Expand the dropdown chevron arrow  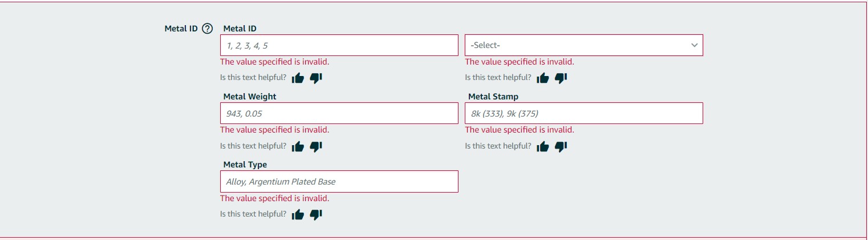pos(694,45)
